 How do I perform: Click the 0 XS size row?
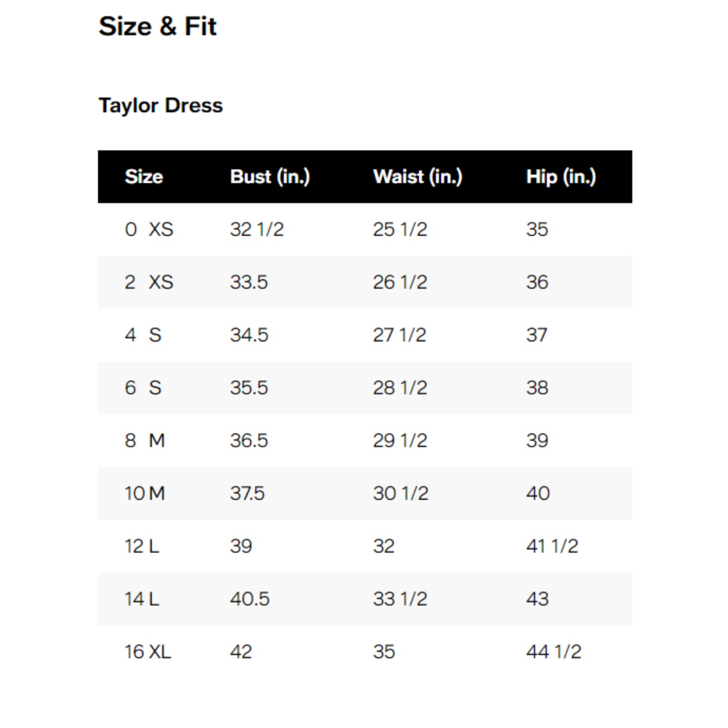click(x=149, y=230)
